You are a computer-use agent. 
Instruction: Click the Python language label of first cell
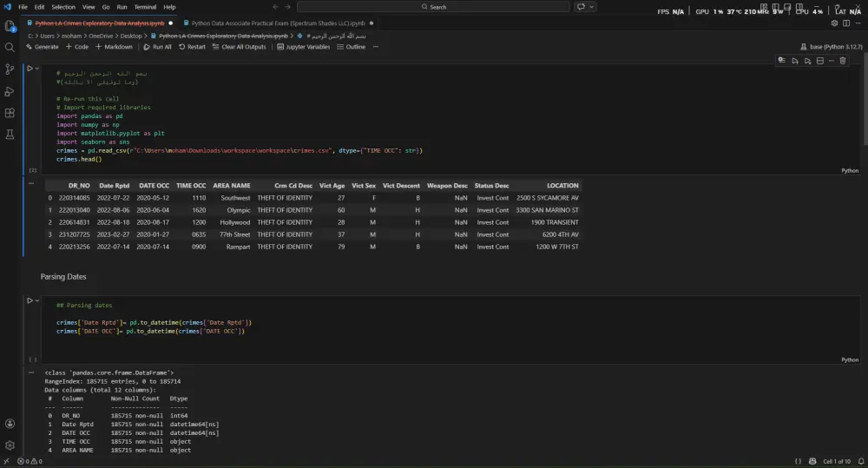coord(850,170)
